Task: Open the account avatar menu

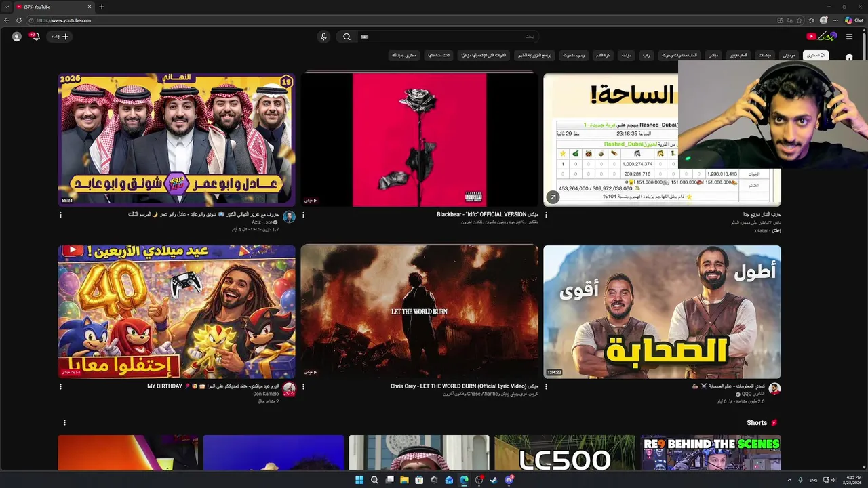Action: tap(17, 37)
